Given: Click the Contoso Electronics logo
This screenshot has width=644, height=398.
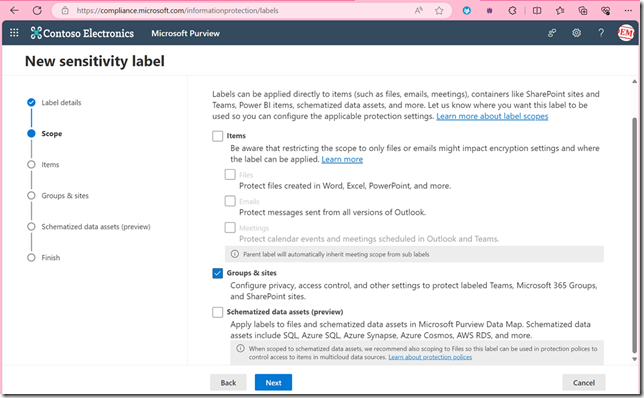Looking at the screenshot, I should (82, 33).
